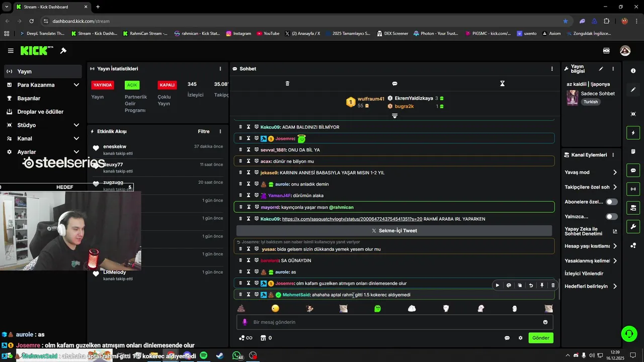Click the hourglass icon under Sohbet header
Image resolution: width=644 pixels, height=362 pixels.
[502, 83]
